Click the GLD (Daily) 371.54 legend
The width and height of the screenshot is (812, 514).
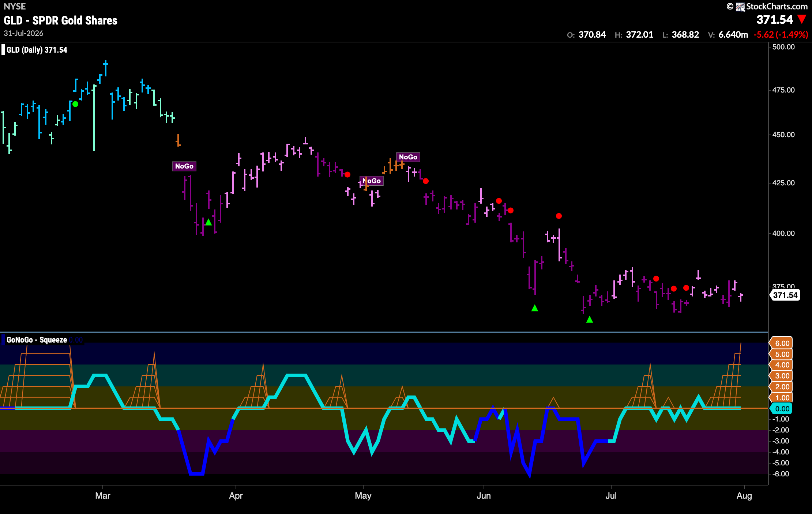37,50
